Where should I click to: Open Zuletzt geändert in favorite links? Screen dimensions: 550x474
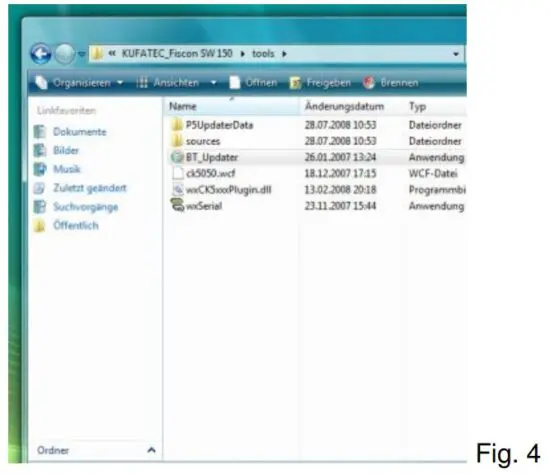coord(90,188)
